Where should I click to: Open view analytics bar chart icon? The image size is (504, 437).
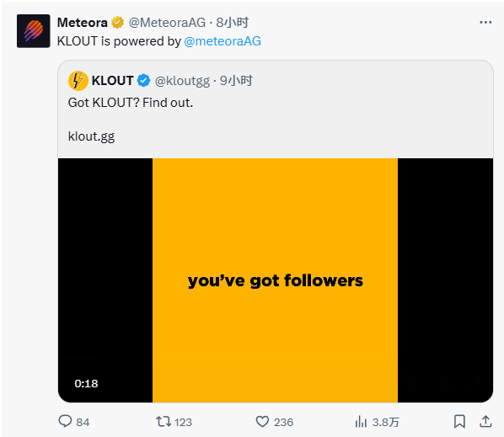[361, 422]
